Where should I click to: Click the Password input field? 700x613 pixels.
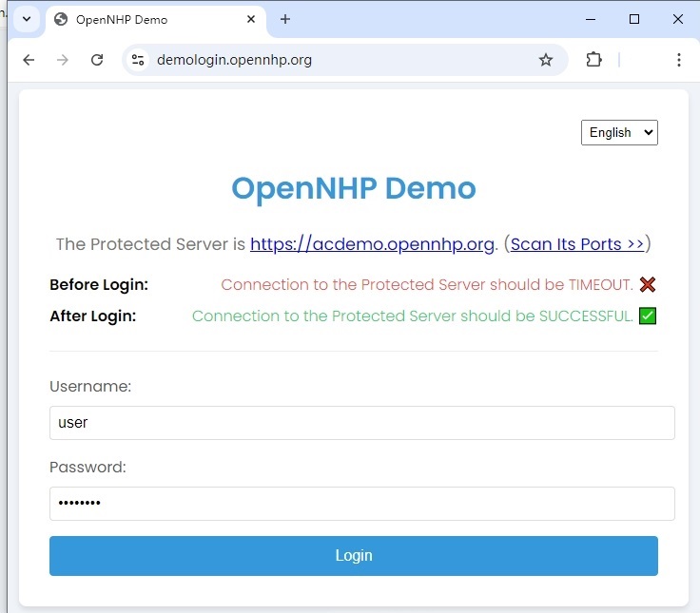(x=362, y=504)
